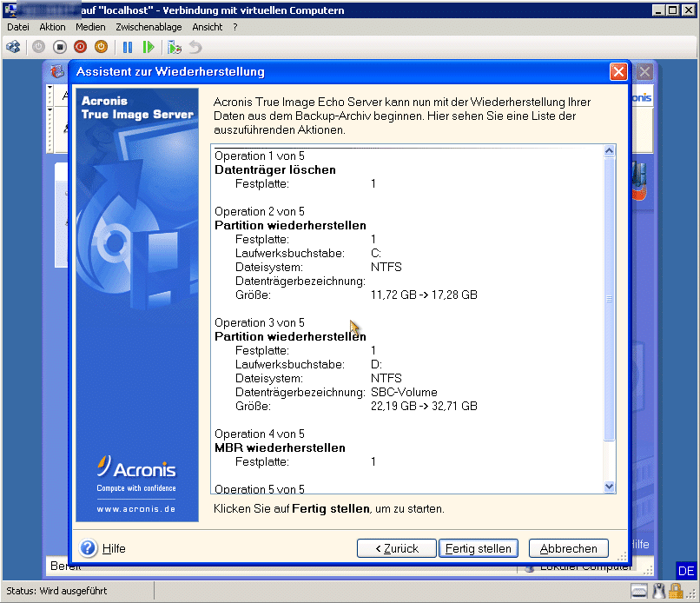700x603 pixels.
Task: Click the 'Operation 4 von 5' line
Action: 260,434
